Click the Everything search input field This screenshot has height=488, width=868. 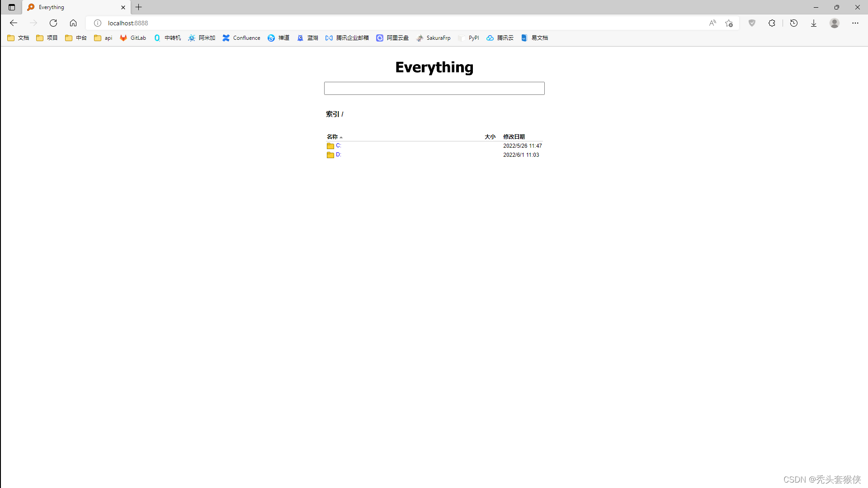coord(434,88)
